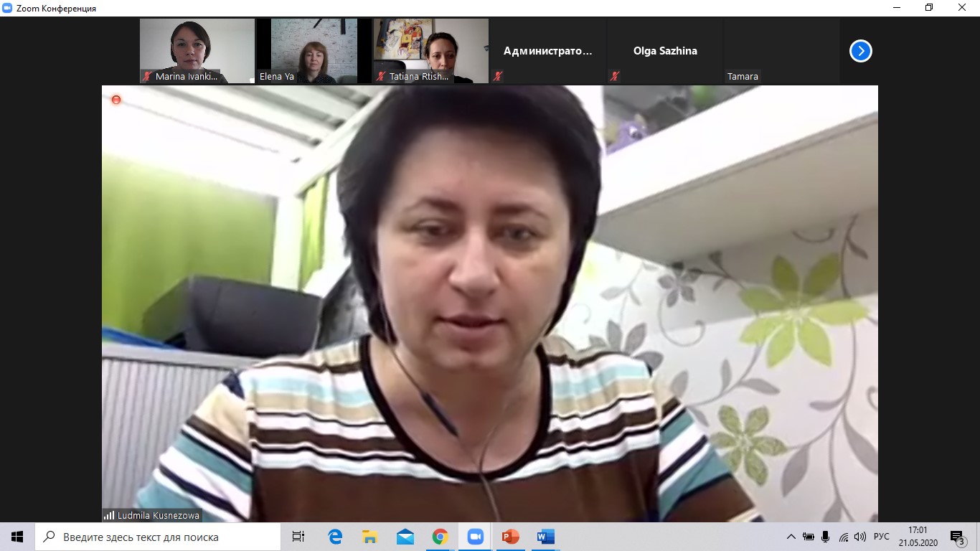Open Task View from the taskbar

click(298, 537)
